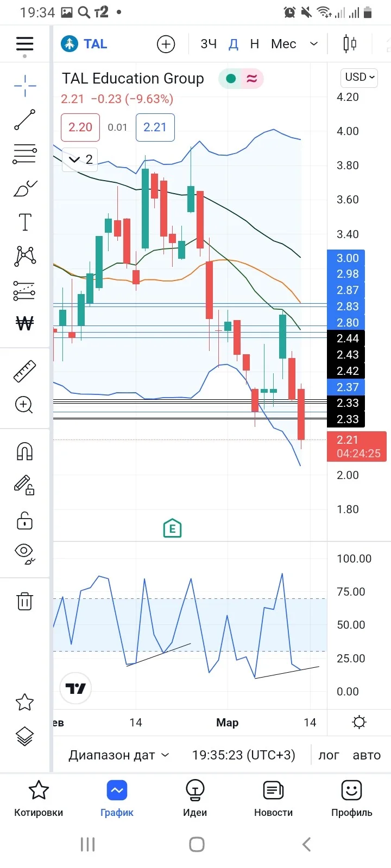Toggle авто auto scale
The image size is (391, 868).
(x=367, y=755)
